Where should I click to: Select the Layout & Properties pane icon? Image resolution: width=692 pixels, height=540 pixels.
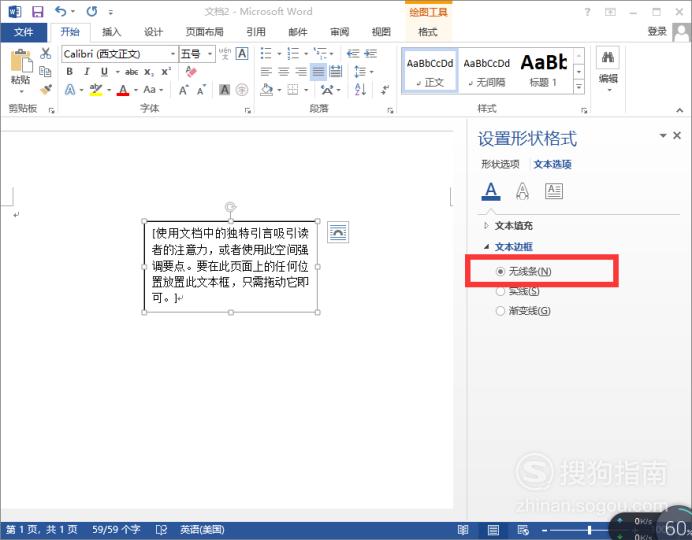coord(554,191)
